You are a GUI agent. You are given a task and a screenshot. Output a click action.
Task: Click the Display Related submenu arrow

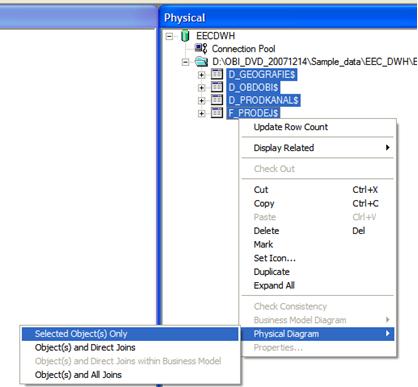tap(387, 147)
